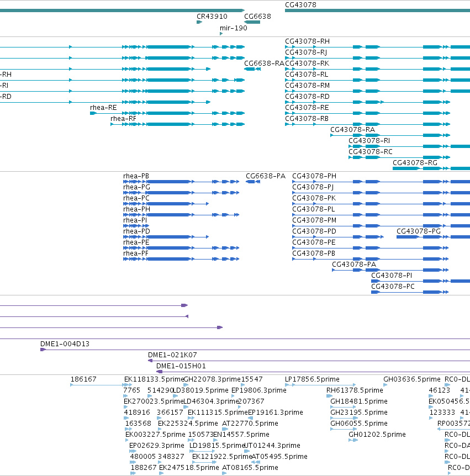This screenshot has height=476, width=470.
Task: Click the rhea-PG protein label
Action: point(136,187)
